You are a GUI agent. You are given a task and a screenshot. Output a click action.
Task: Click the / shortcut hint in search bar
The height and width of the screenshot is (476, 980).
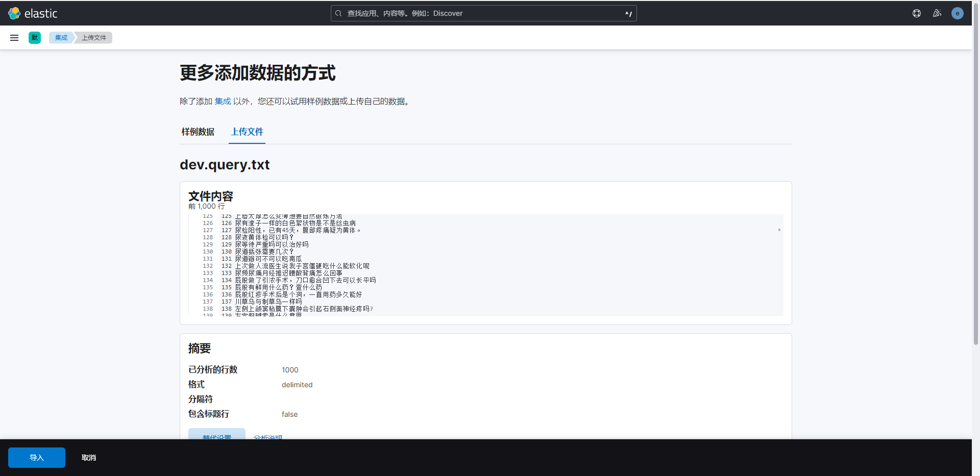pyautogui.click(x=628, y=14)
